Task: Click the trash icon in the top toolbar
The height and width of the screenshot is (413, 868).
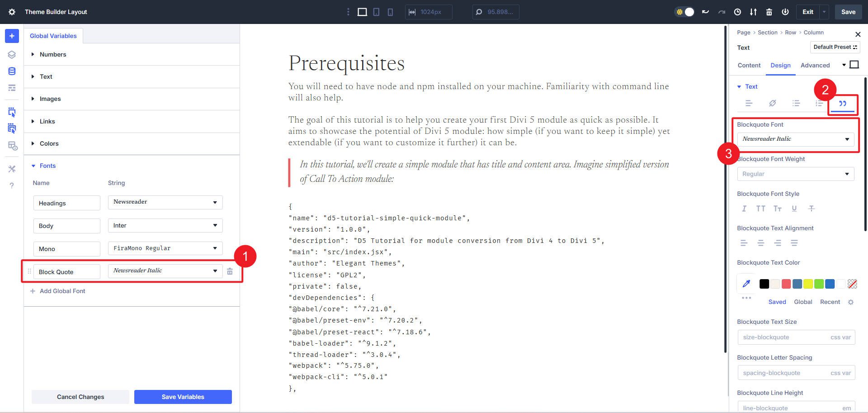Action: [x=769, y=12]
